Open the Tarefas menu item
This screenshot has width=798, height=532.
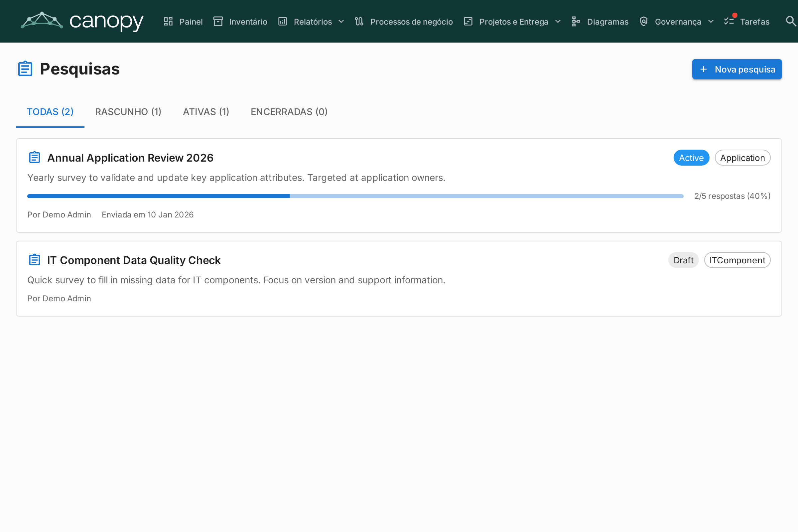click(747, 21)
